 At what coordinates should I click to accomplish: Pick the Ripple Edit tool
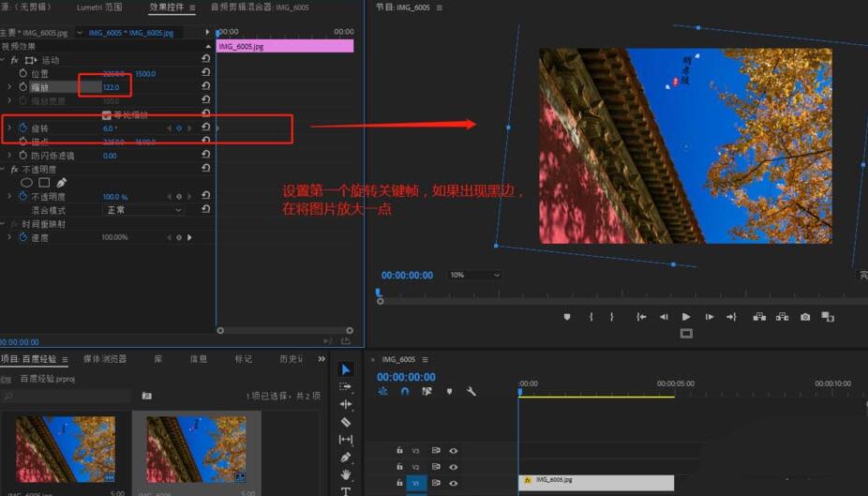(x=346, y=404)
